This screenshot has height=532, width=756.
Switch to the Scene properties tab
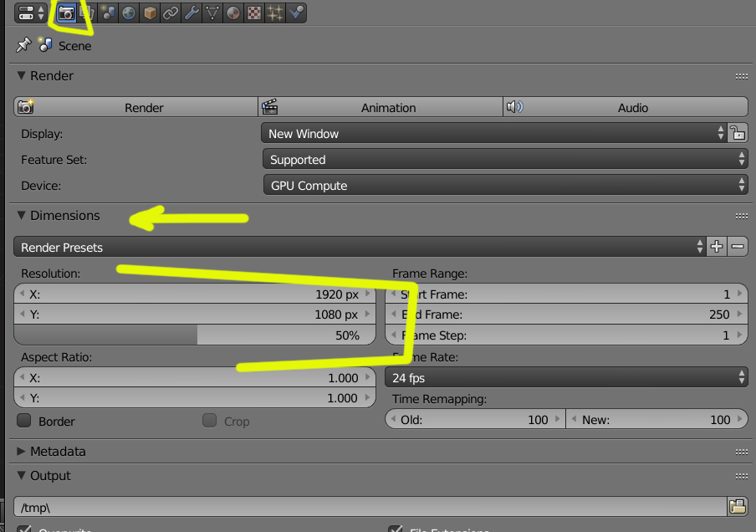[108, 13]
